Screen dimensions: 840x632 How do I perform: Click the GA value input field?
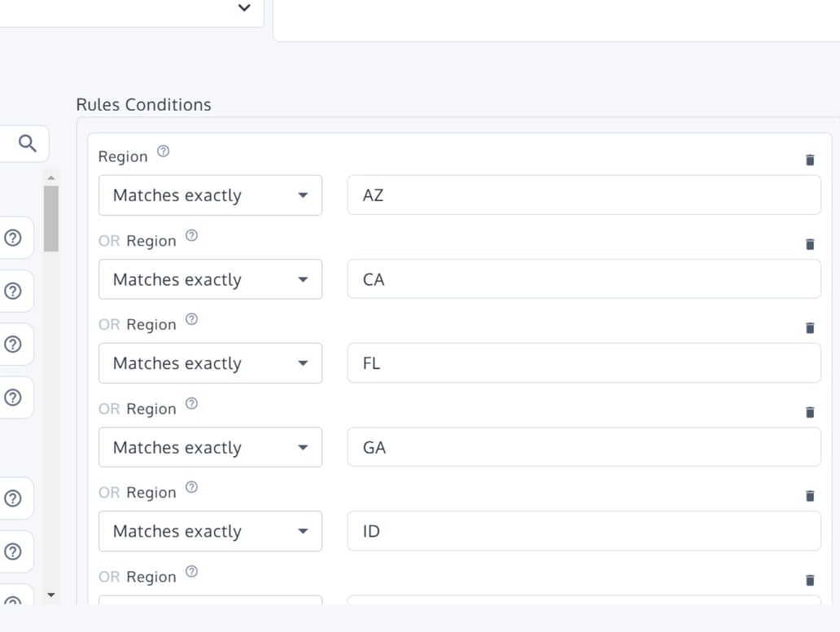click(584, 447)
